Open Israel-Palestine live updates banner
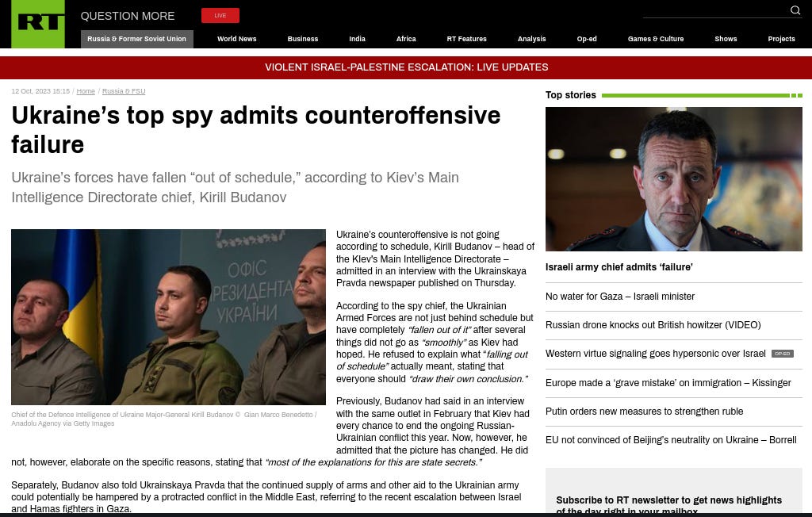This screenshot has height=517, width=812. click(406, 67)
